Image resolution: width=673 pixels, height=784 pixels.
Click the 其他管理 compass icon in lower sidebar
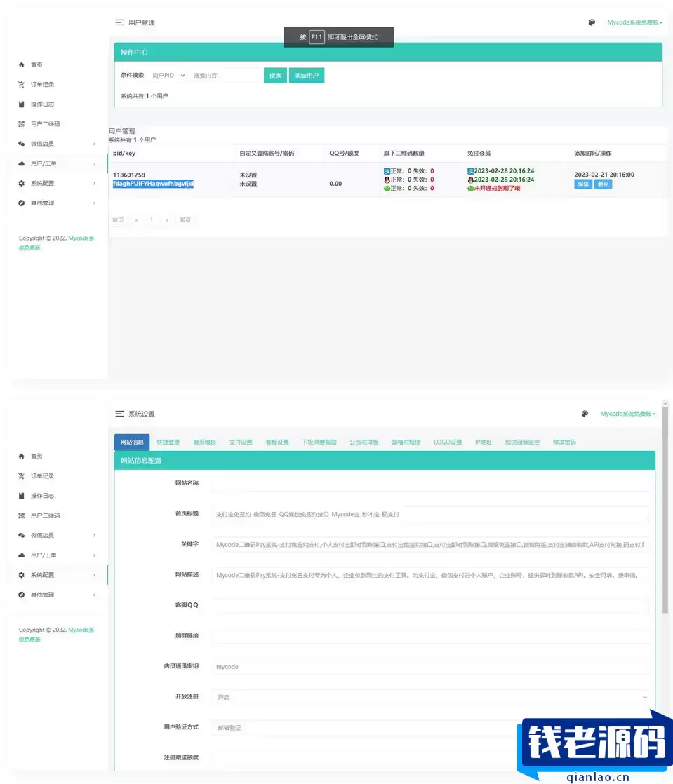22,595
